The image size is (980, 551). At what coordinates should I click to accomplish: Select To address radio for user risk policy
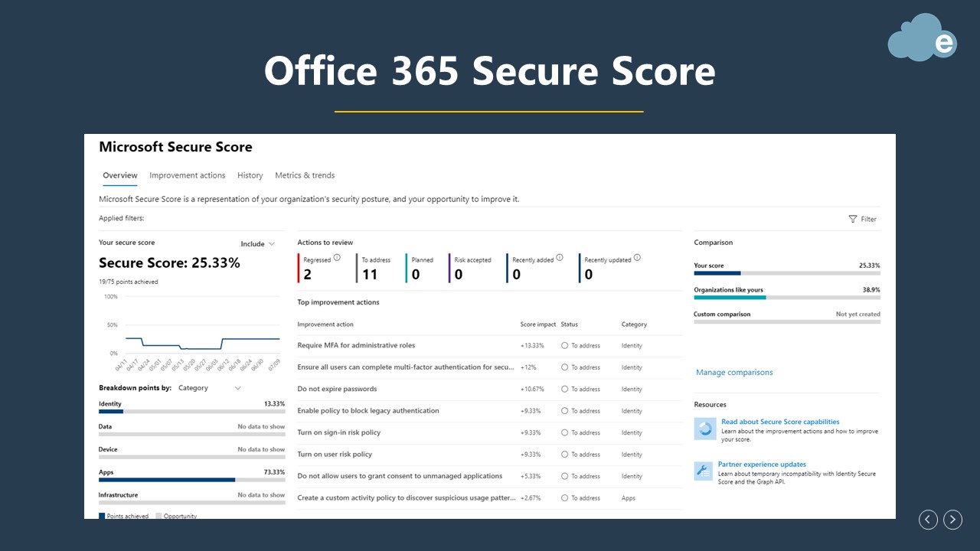[565, 455]
